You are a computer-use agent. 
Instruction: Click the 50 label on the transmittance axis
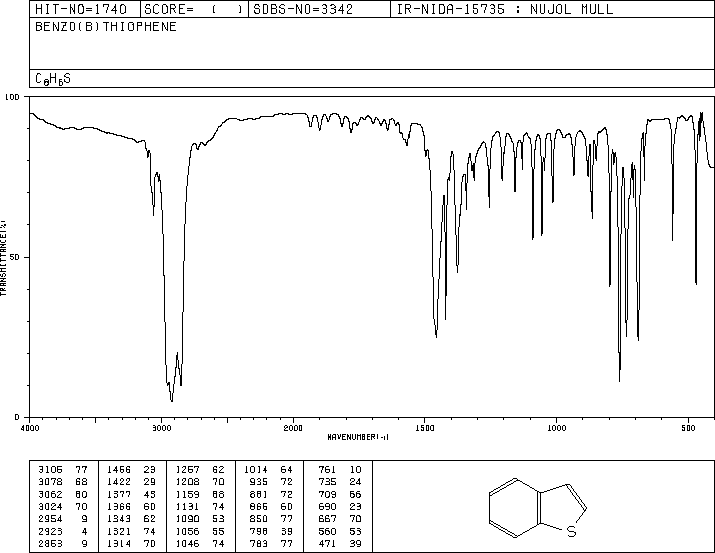15,257
